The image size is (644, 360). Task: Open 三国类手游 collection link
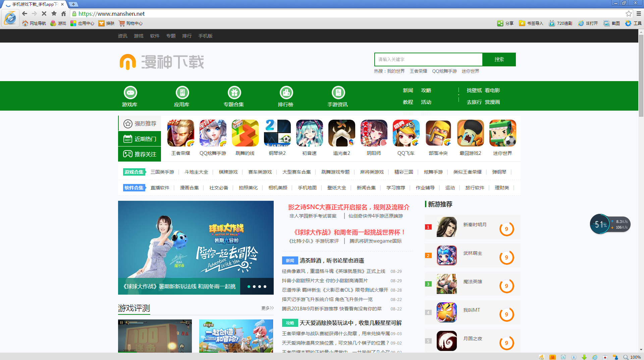pyautogui.click(x=162, y=172)
